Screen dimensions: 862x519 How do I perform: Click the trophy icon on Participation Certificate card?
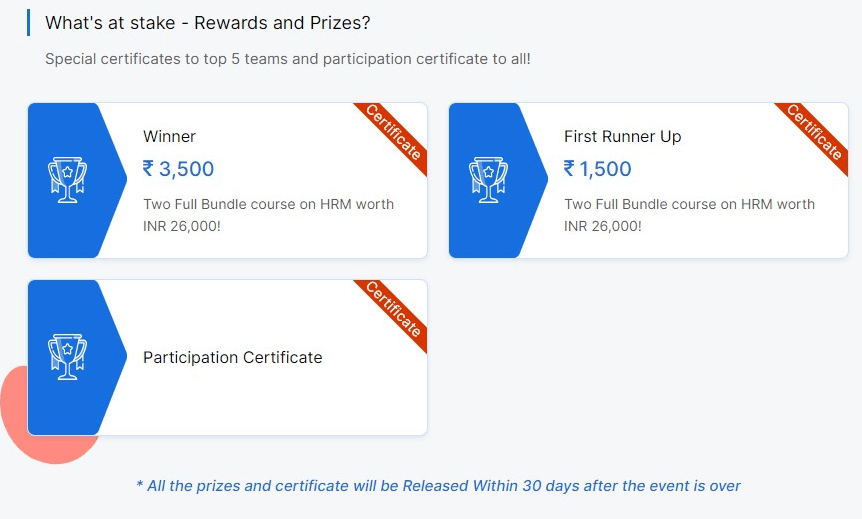pos(67,357)
